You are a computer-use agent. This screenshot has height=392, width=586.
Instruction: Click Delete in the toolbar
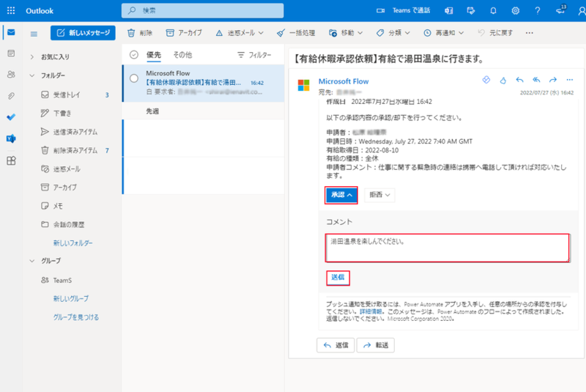140,33
